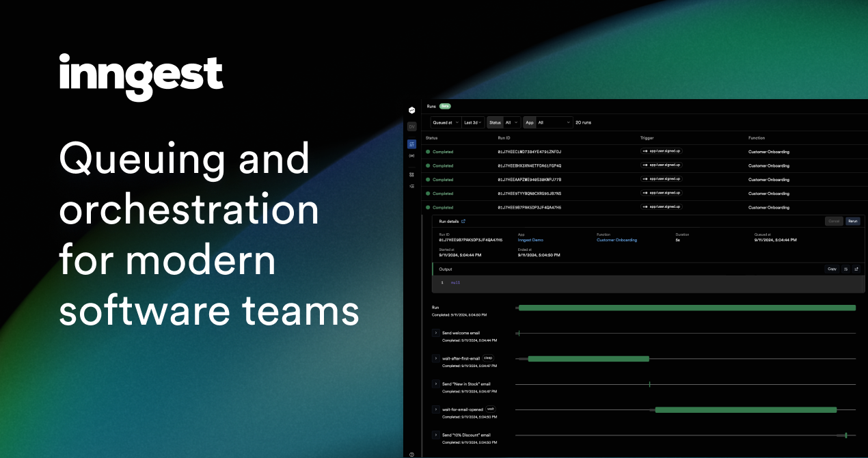Click the wait badge on wait-for-email-opened
The height and width of the screenshot is (458, 868).
[x=490, y=409]
